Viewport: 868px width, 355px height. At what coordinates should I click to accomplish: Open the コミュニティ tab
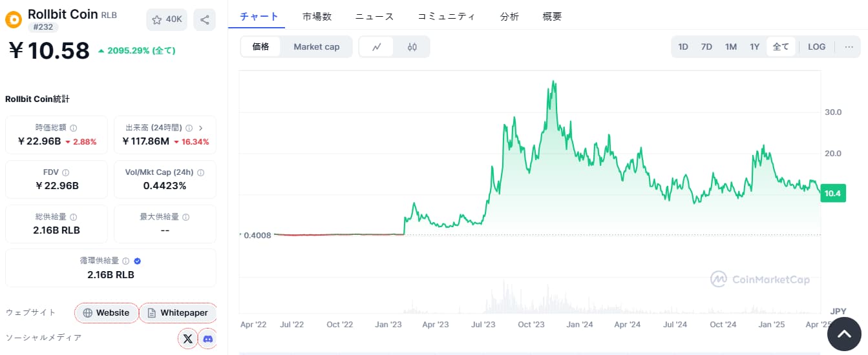click(x=446, y=17)
